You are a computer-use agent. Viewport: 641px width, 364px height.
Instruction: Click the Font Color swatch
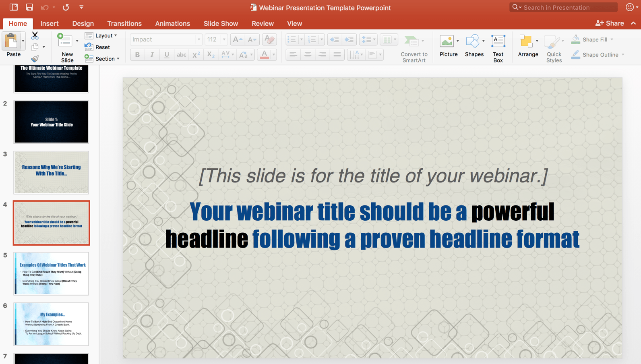264,55
